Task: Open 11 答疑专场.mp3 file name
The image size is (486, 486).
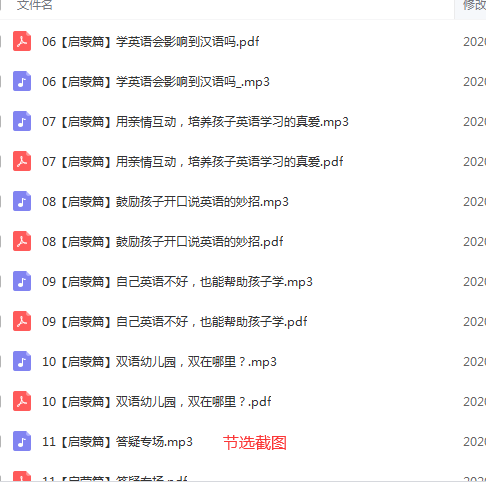Action: 117,442
